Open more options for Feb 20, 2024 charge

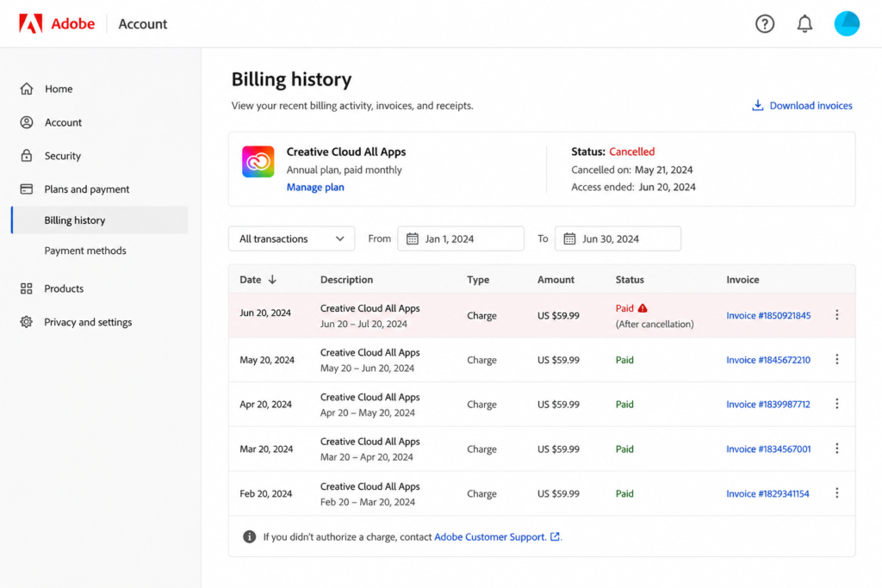836,493
